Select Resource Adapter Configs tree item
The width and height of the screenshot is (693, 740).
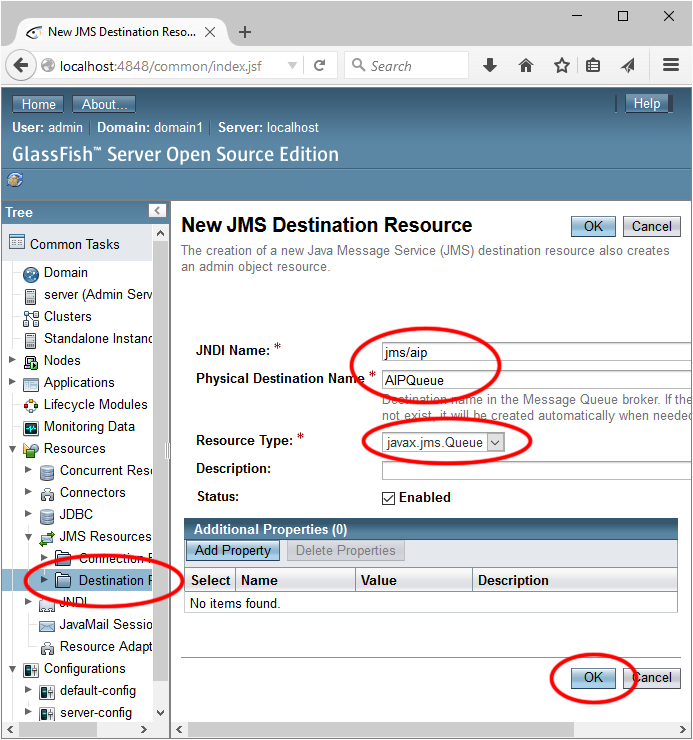click(106, 647)
